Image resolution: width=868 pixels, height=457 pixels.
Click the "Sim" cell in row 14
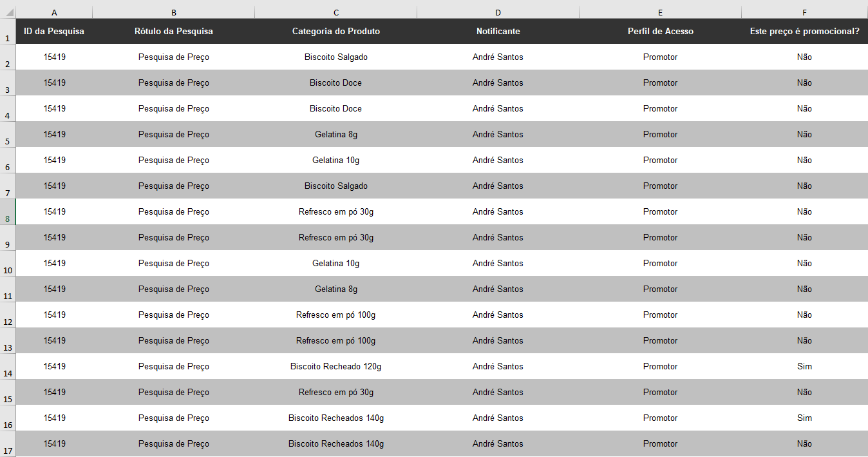[804, 366]
